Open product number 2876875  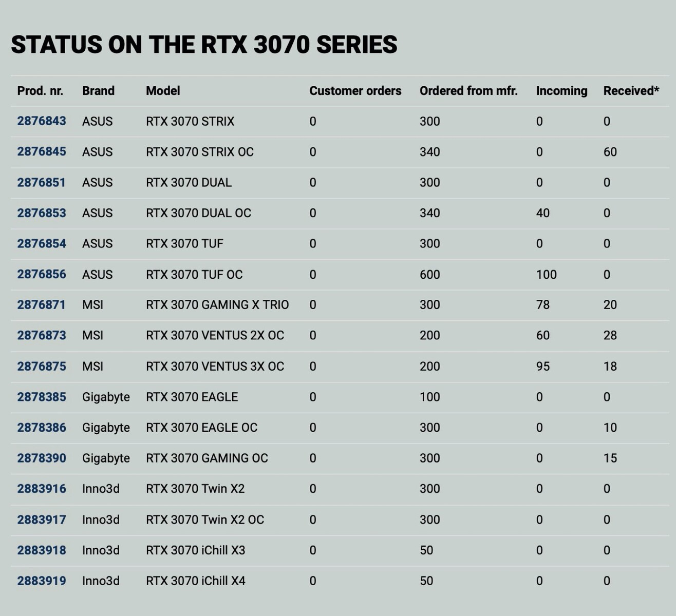[42, 367]
